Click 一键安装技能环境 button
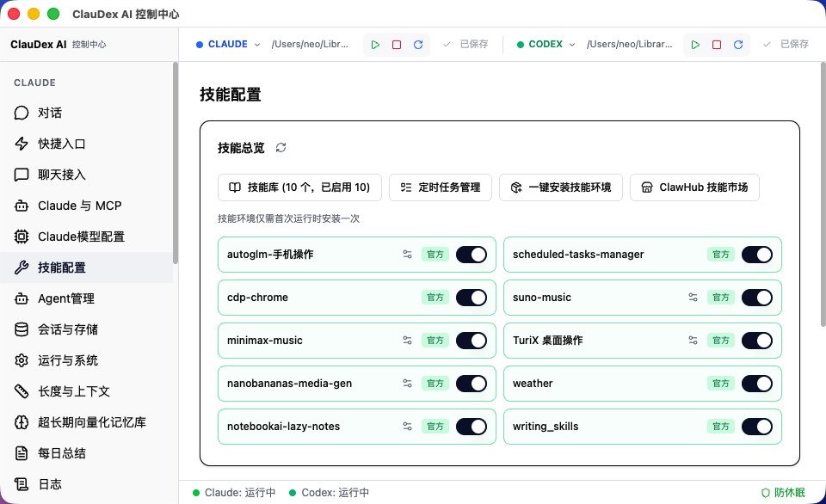This screenshot has width=826, height=504. tap(561, 187)
